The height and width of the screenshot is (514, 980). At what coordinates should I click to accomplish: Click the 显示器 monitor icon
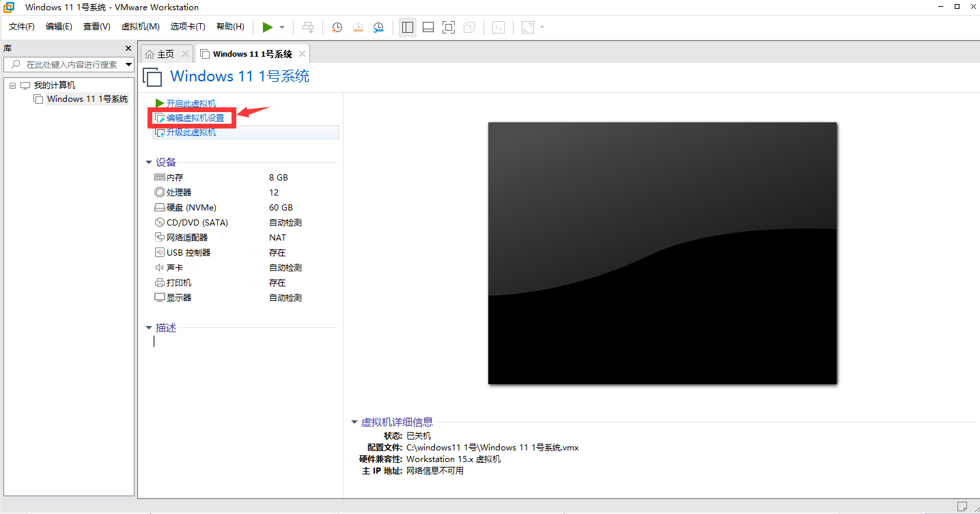click(160, 298)
